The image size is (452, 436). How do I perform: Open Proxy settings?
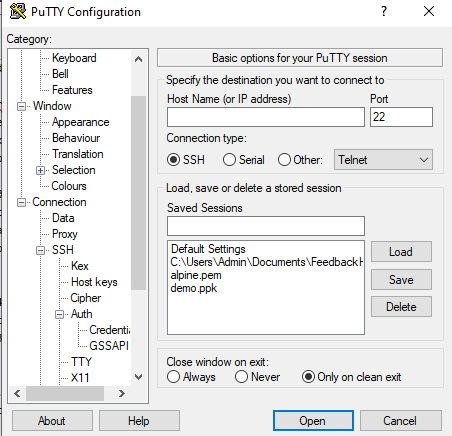pyautogui.click(x=65, y=234)
